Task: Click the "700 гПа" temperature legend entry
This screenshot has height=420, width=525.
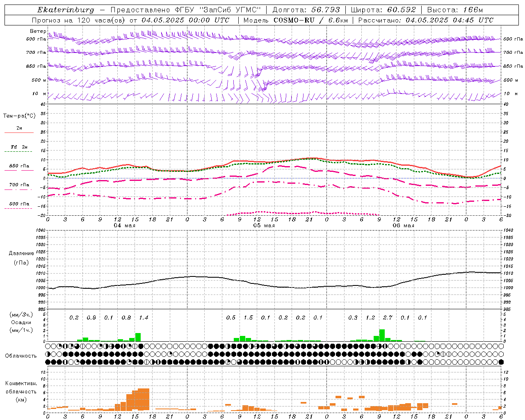Action: pyautogui.click(x=19, y=185)
